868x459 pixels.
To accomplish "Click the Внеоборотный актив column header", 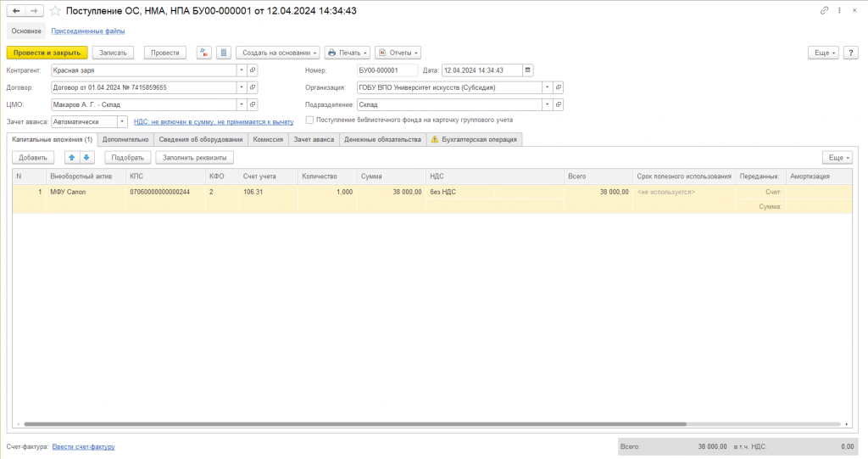I will coord(86,176).
